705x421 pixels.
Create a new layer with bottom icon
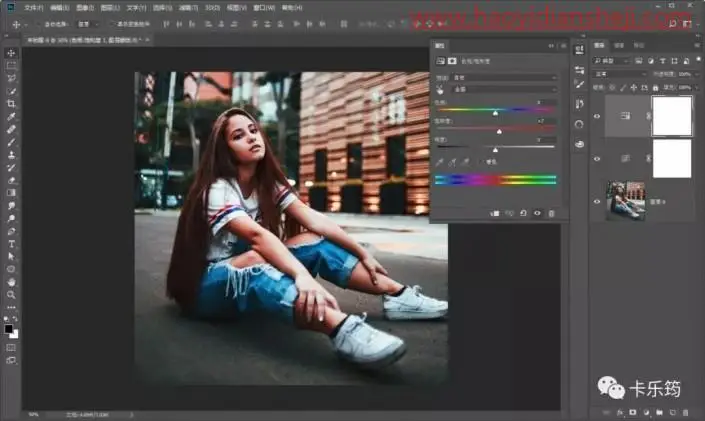tap(673, 412)
